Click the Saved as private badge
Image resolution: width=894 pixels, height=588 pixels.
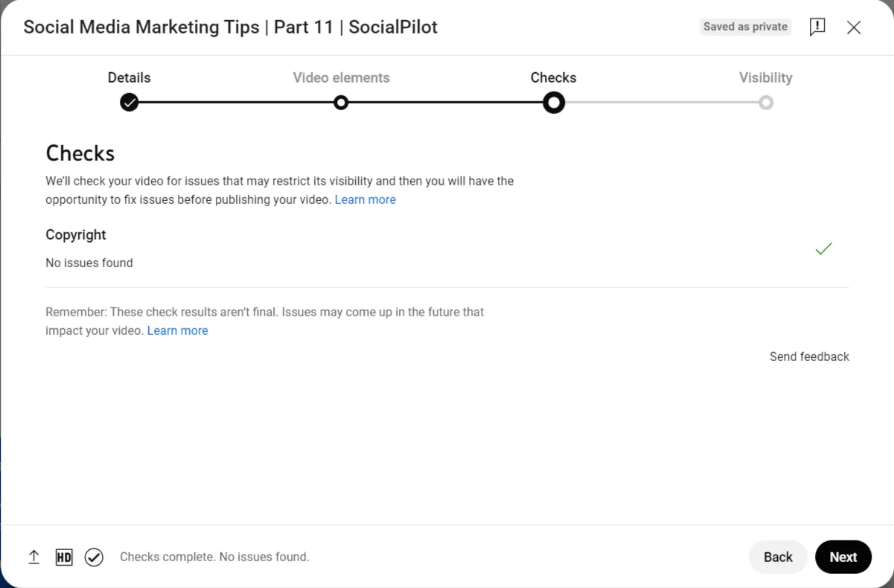click(745, 27)
